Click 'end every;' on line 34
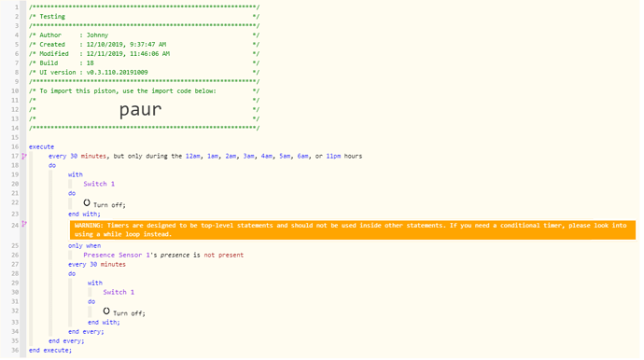 click(x=86, y=332)
